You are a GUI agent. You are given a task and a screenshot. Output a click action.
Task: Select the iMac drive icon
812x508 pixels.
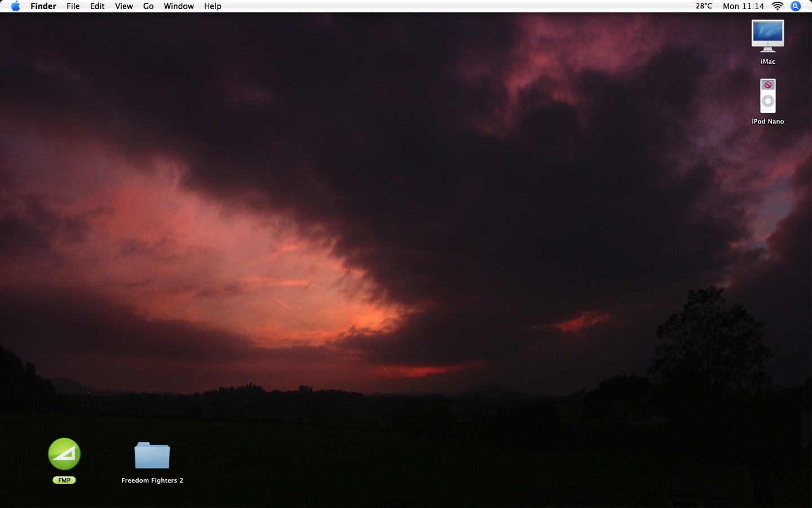tap(767, 36)
